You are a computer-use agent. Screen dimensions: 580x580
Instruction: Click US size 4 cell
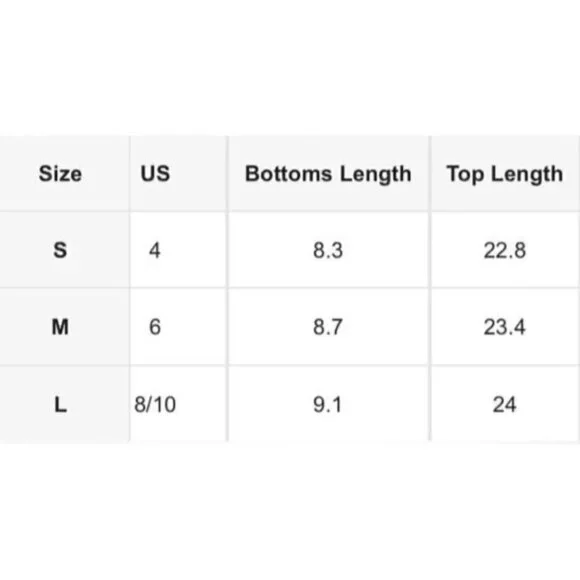click(155, 250)
